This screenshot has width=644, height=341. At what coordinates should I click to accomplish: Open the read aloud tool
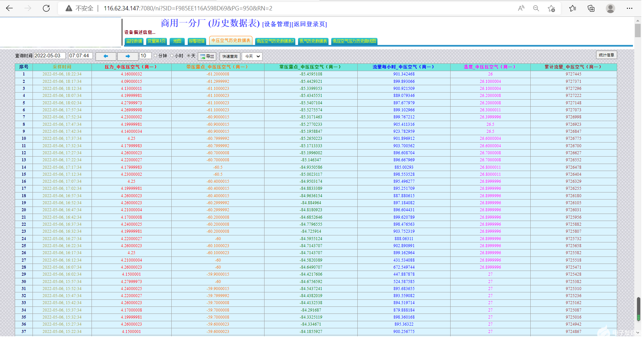coord(521,8)
